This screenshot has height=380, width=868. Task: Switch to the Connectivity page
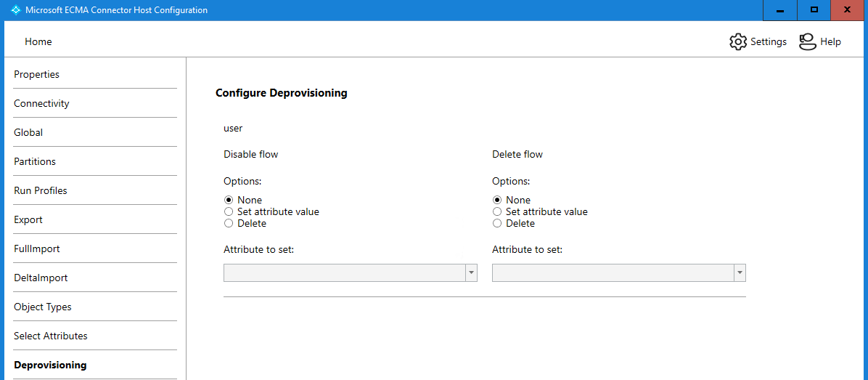click(41, 103)
